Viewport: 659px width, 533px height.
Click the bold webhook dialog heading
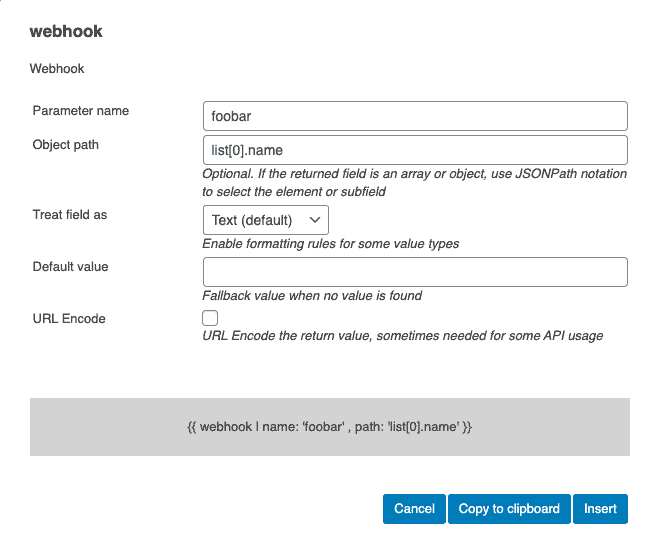pos(66,31)
